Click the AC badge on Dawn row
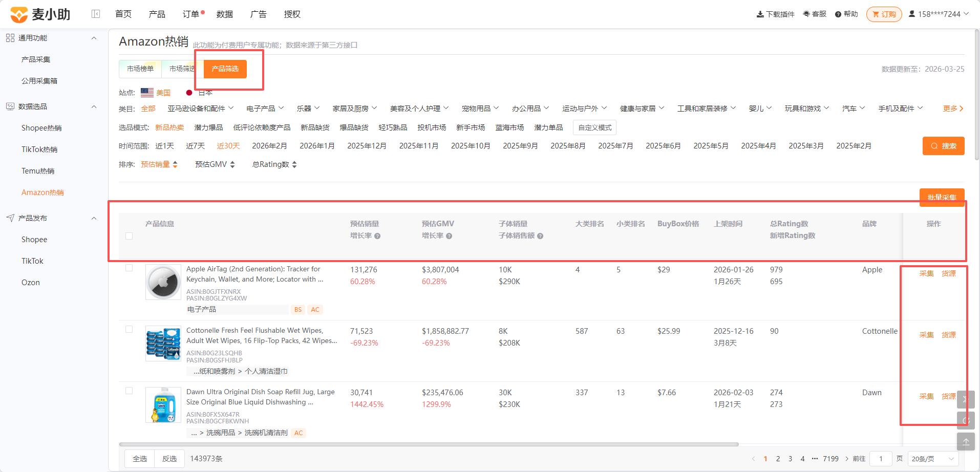 299,433
